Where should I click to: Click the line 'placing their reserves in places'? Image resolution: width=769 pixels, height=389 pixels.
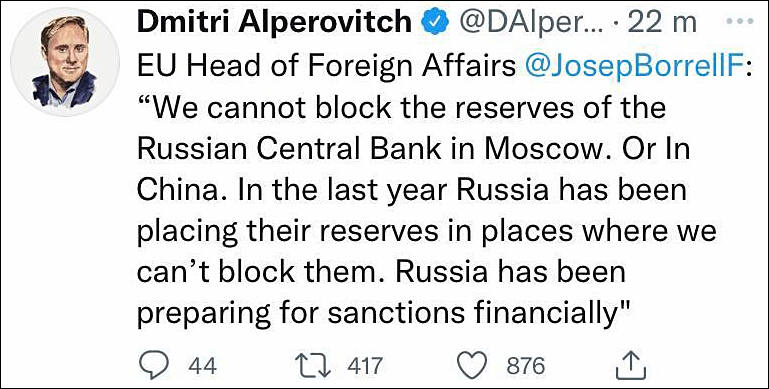(x=426, y=233)
